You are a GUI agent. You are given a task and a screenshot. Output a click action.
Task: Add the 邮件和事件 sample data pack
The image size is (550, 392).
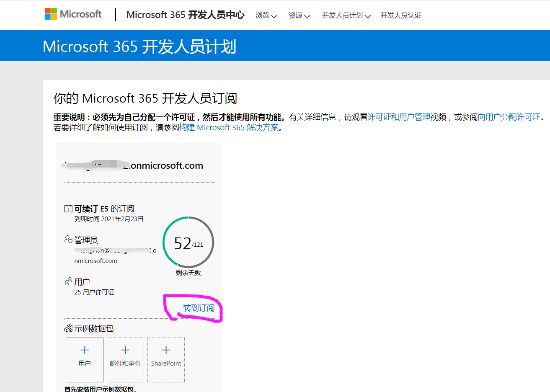pos(125,360)
